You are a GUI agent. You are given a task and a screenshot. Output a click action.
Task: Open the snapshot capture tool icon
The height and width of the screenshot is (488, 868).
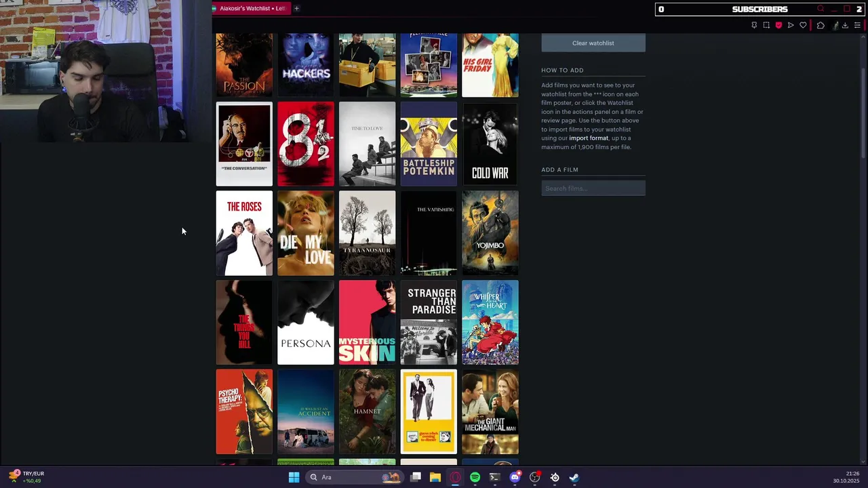(766, 25)
